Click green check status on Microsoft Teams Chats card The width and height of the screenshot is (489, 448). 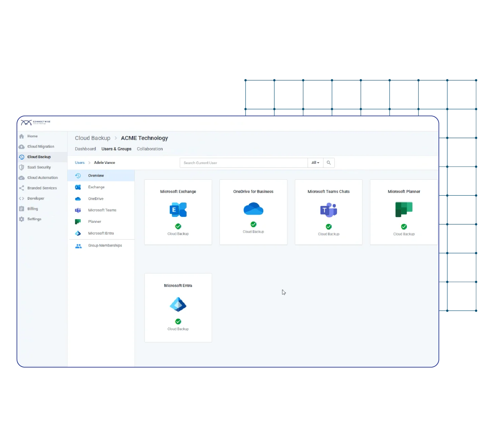point(329,227)
